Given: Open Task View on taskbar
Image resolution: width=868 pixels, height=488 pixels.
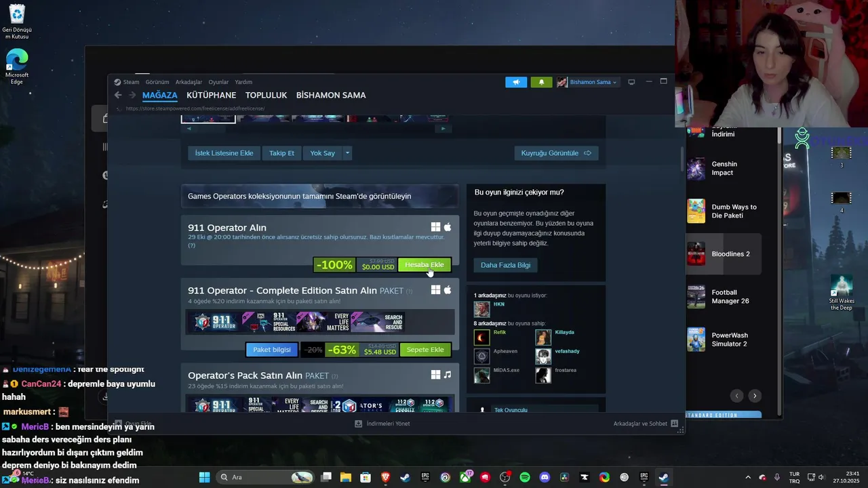Looking at the screenshot, I should [326, 477].
